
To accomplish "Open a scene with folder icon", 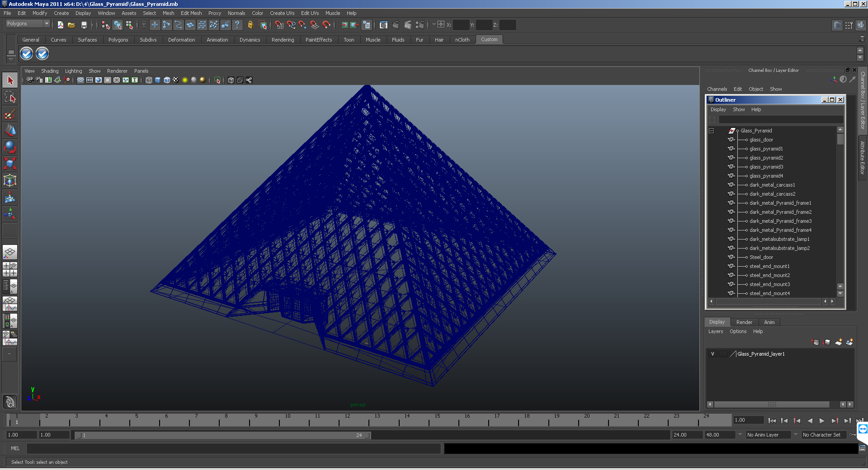I will click(71, 25).
